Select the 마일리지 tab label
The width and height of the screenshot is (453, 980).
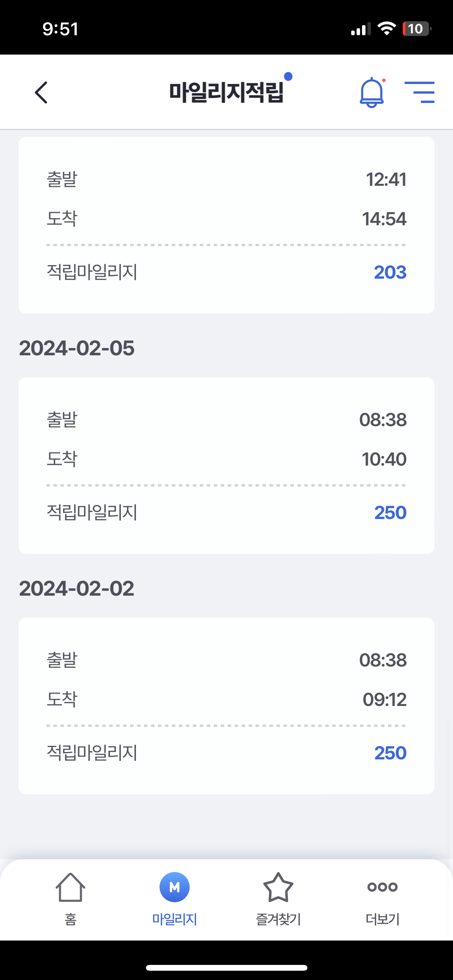[x=175, y=919]
